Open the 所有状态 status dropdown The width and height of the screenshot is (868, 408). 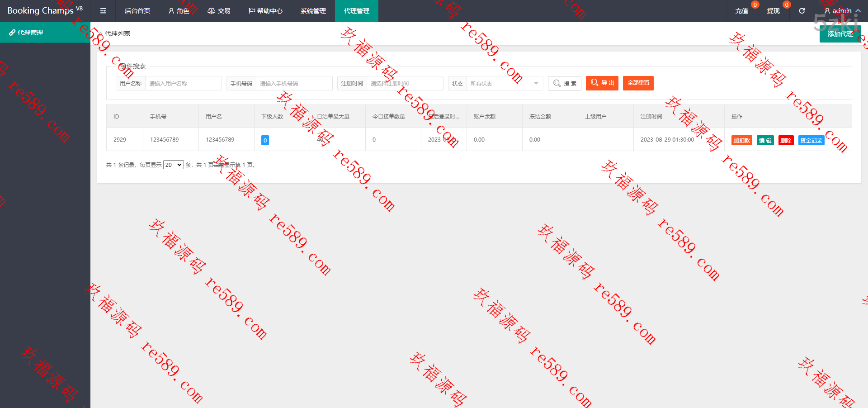[x=504, y=83]
